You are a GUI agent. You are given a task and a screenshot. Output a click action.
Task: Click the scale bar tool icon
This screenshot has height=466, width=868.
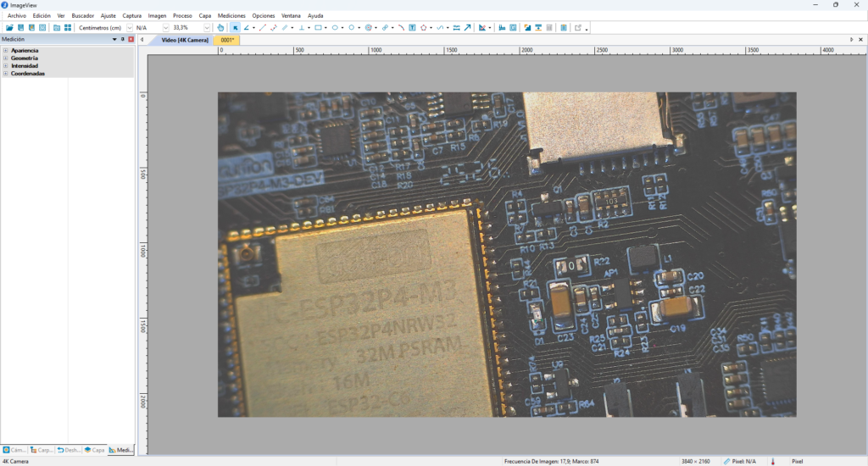456,28
